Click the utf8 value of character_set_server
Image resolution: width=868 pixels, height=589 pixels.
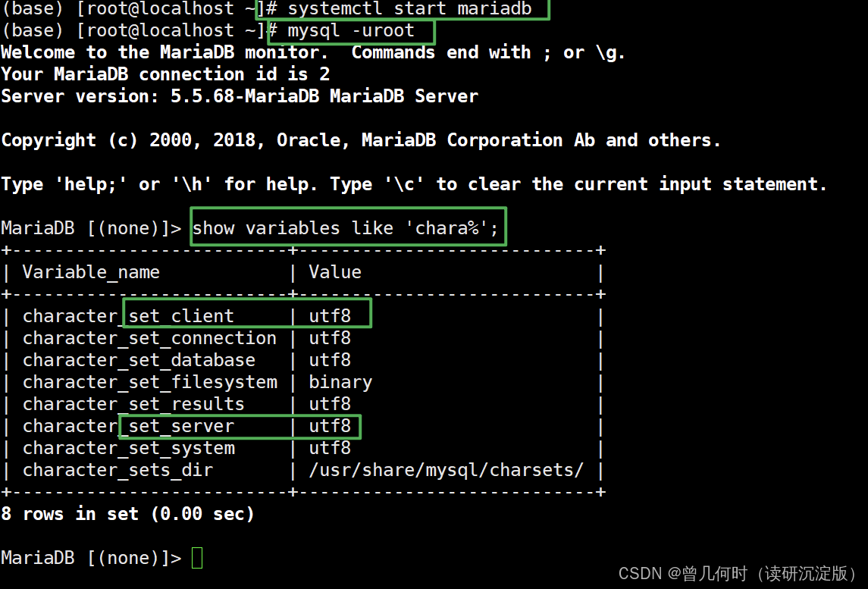(329, 426)
